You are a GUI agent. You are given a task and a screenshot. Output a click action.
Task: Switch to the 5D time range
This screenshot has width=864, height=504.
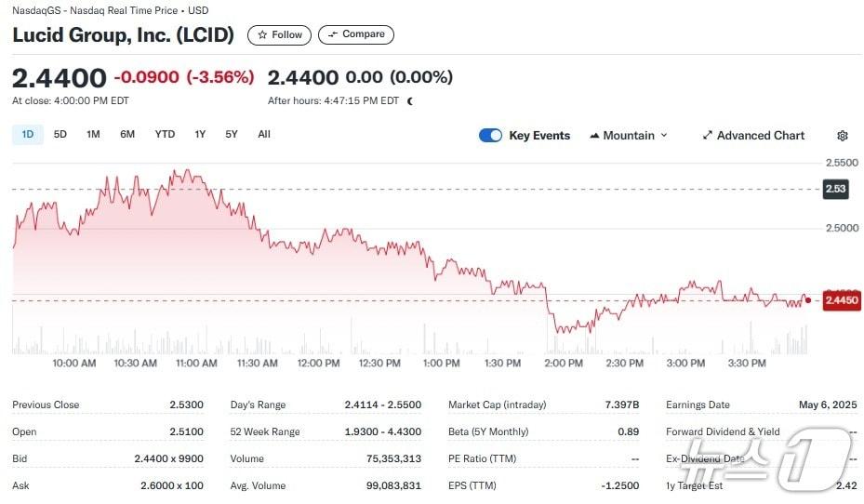click(x=60, y=135)
